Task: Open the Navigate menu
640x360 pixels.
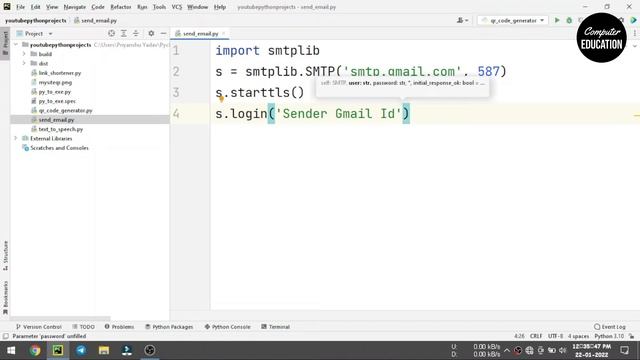Action: (x=75, y=7)
